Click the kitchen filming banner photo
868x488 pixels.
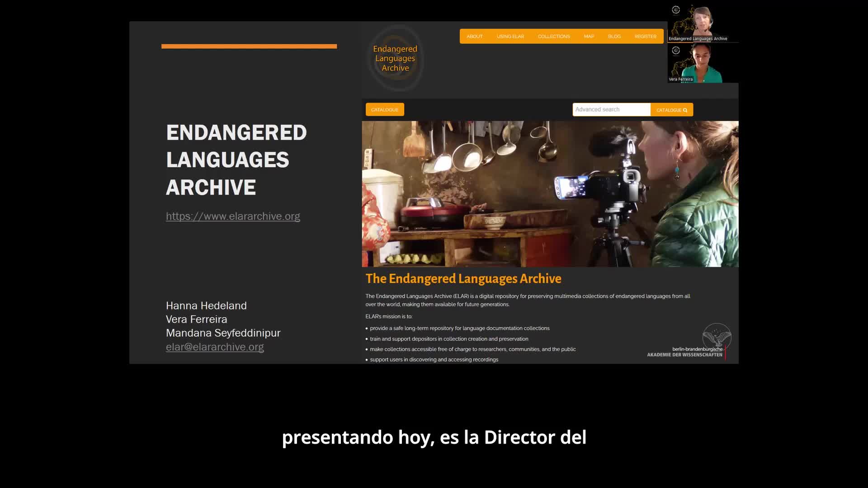(550, 194)
